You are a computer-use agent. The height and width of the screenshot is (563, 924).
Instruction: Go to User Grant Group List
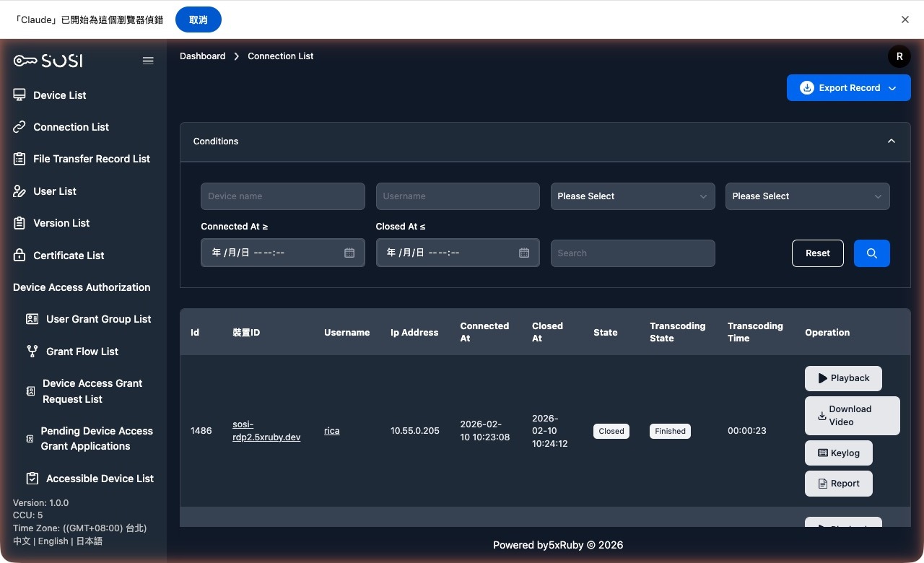pos(98,319)
